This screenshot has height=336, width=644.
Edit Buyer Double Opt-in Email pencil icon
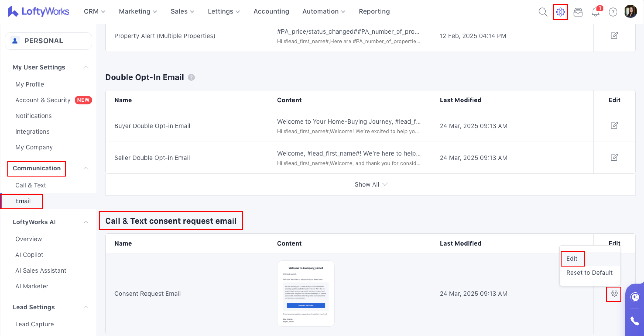[614, 126]
